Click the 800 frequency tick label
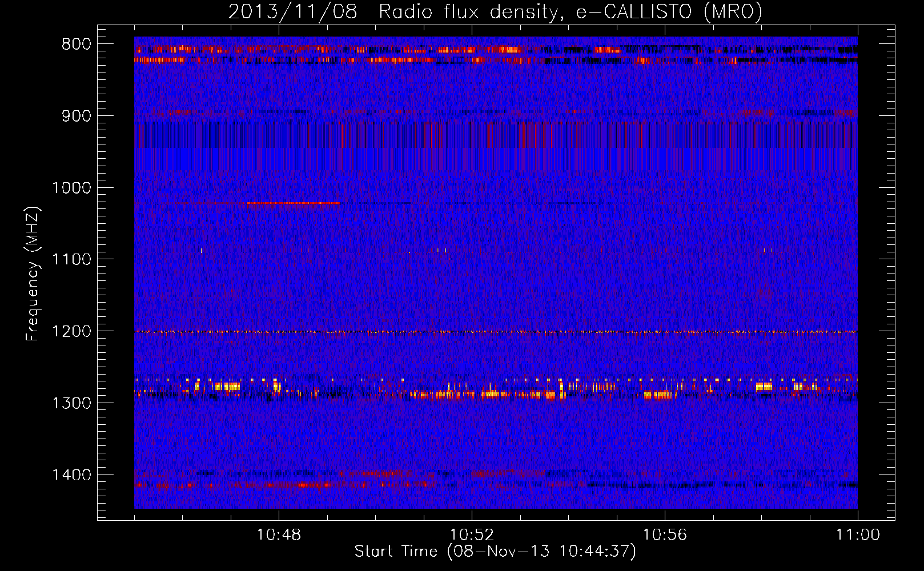Screen dimensions: 924x571 (77, 45)
